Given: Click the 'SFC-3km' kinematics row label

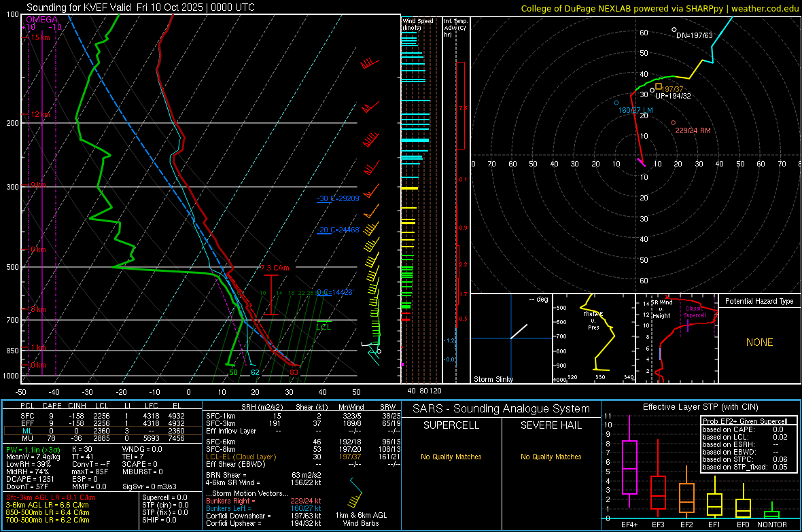Looking at the screenshot, I should tap(220, 423).
